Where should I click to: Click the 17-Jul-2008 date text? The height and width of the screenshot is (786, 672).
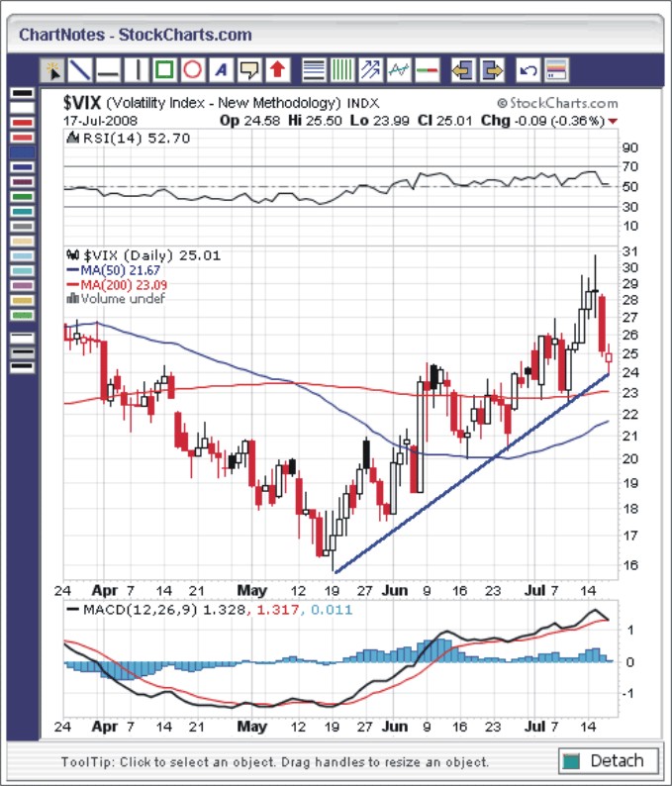(x=100, y=121)
